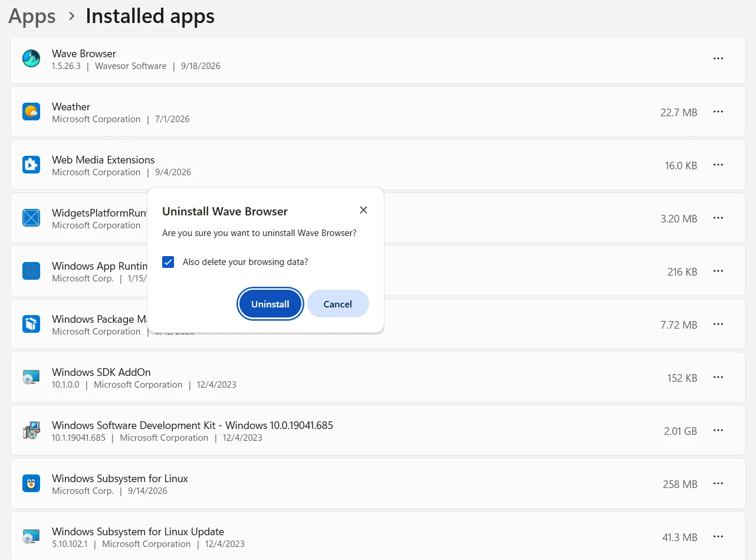Viewport: 756px width, 560px height.
Task: Open more options for Windows Package Manager row
Action: coord(718,324)
